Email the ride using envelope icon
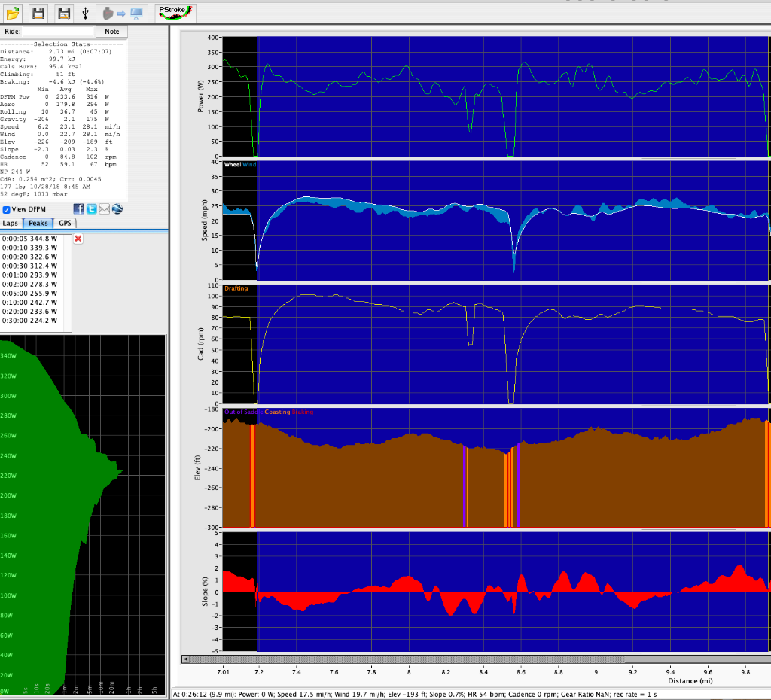The image size is (771, 700). [105, 208]
